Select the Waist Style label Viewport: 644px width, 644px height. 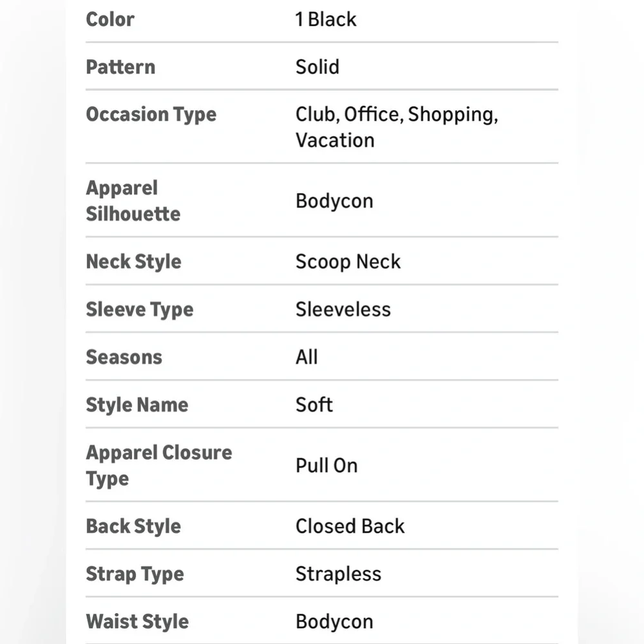(x=137, y=622)
